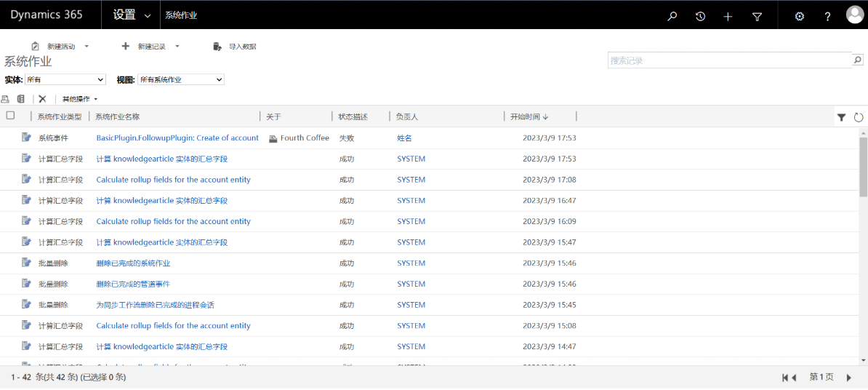The height and width of the screenshot is (390, 868).
Task: Refresh the system jobs grid
Action: tap(859, 117)
